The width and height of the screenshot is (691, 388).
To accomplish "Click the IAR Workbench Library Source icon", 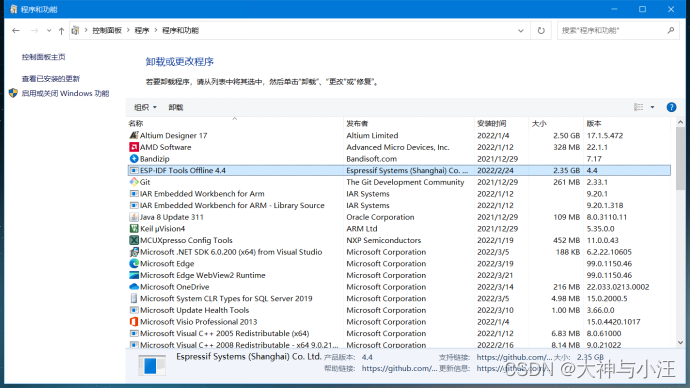I will tap(134, 205).
